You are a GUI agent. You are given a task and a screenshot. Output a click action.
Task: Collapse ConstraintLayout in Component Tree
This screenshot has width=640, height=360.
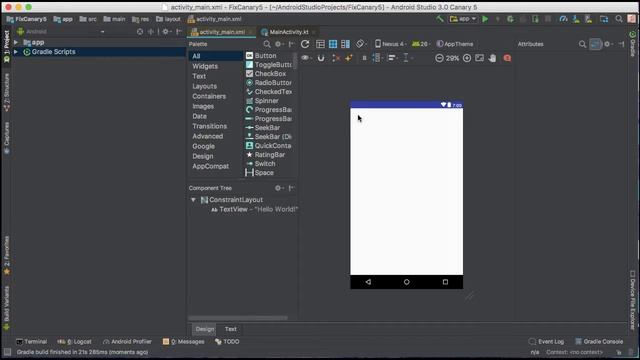point(193,200)
